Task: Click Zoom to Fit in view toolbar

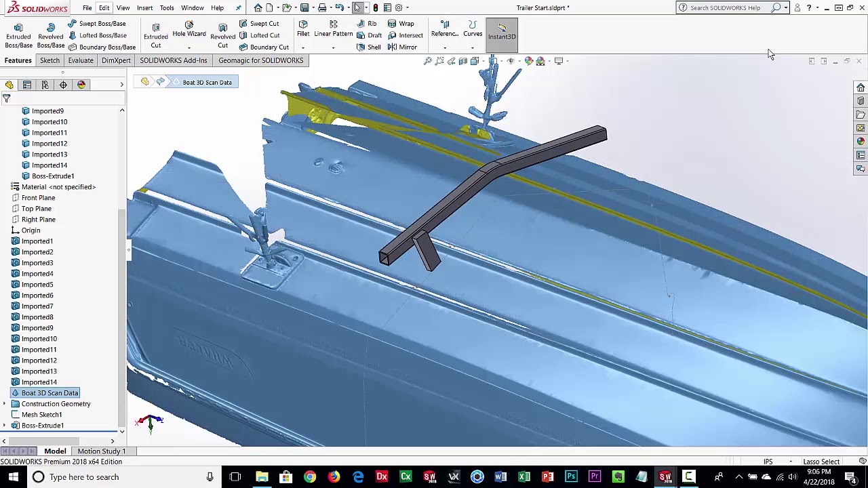Action: [x=428, y=61]
